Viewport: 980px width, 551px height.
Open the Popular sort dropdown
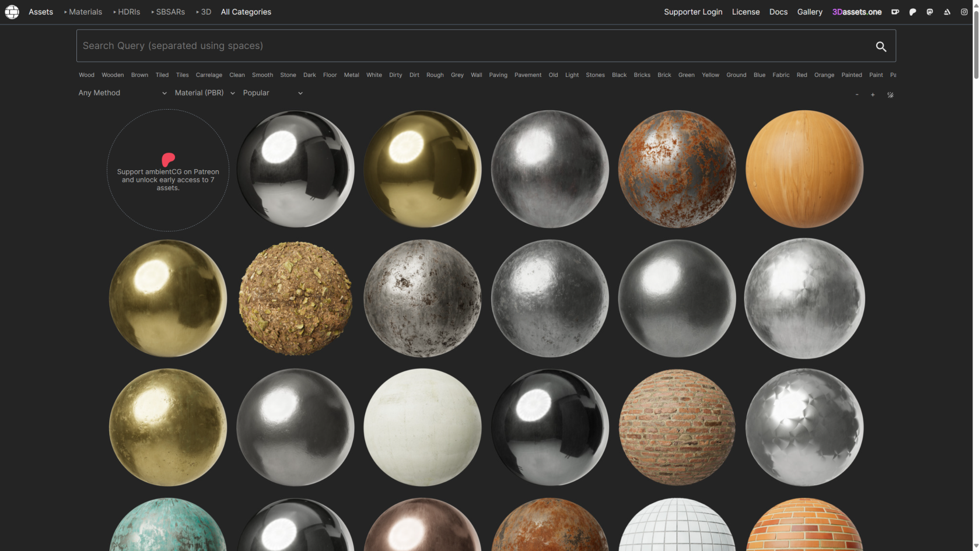coord(272,93)
